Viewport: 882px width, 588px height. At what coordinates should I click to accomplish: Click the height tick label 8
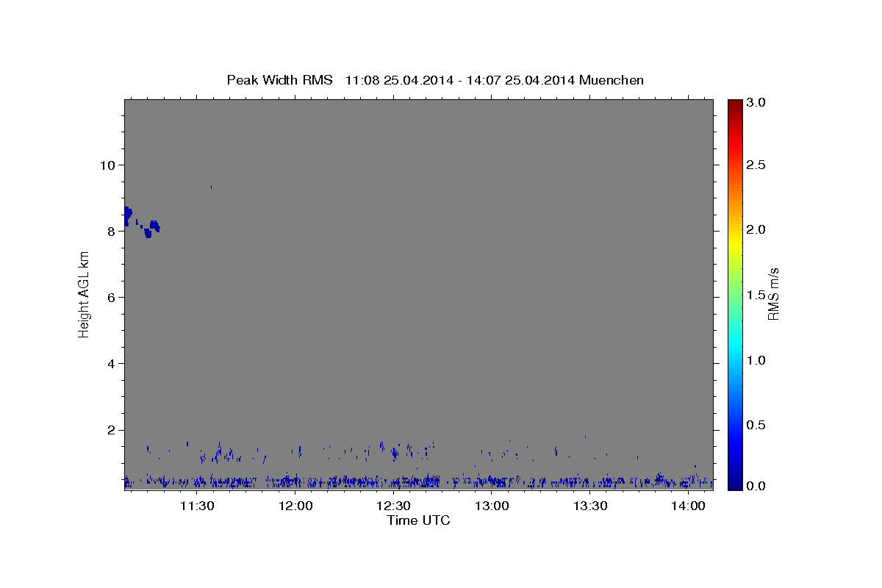coord(111,231)
